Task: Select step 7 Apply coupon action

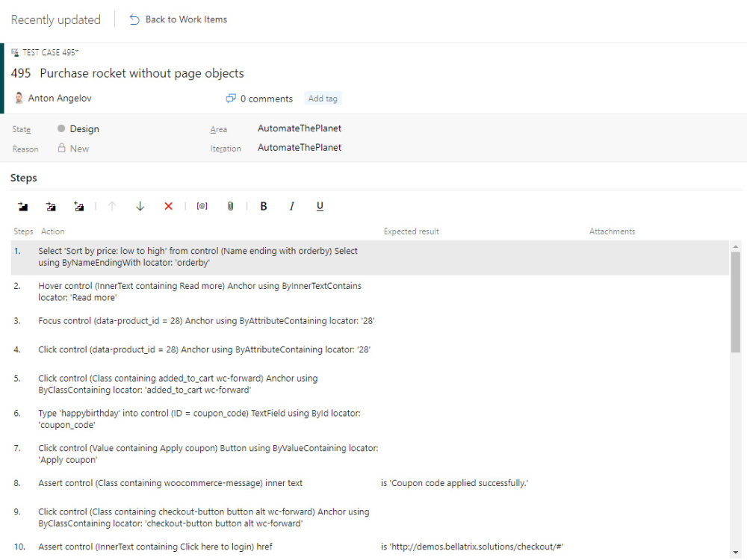Action: tap(208, 454)
